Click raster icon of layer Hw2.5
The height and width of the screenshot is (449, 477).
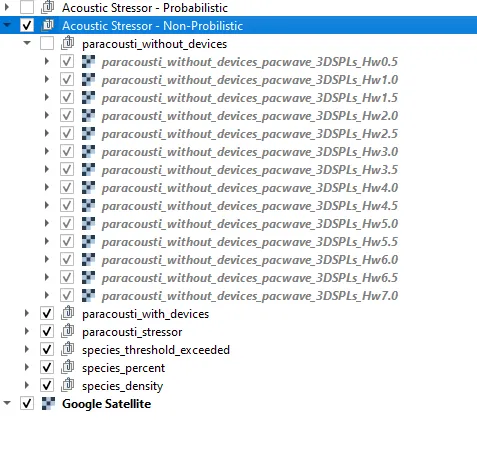click(88, 134)
